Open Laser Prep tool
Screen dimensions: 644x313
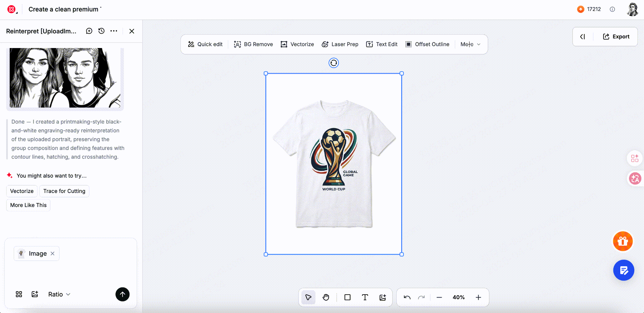pyautogui.click(x=340, y=44)
